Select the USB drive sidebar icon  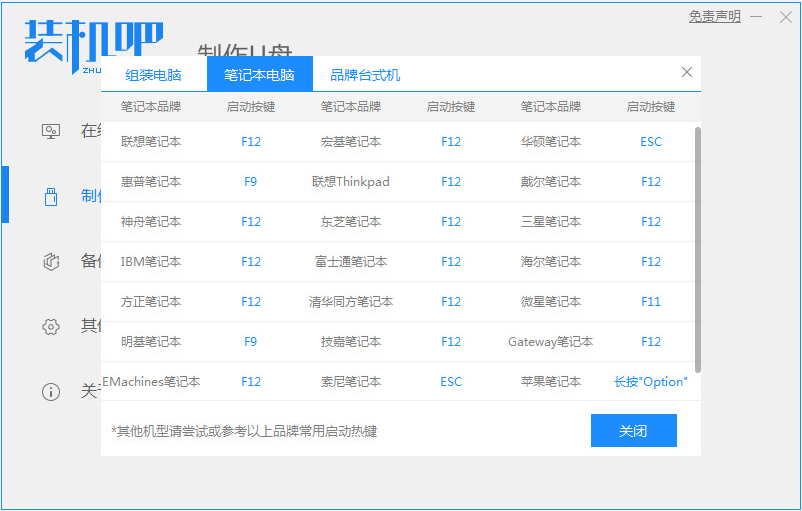coord(51,196)
